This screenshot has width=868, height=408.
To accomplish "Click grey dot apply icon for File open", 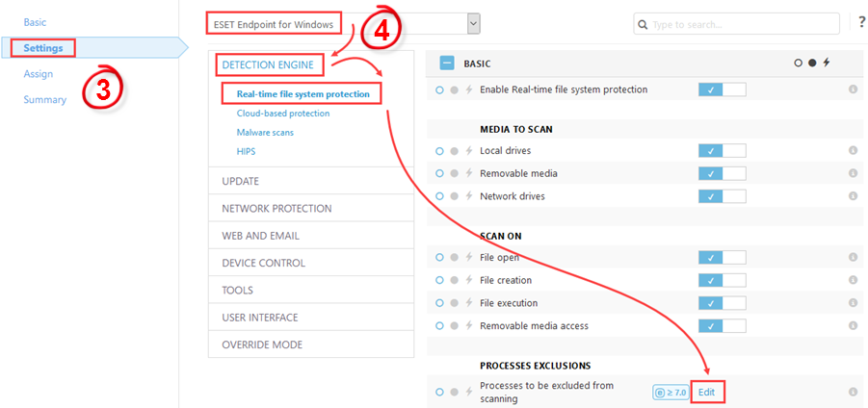I will point(454,257).
